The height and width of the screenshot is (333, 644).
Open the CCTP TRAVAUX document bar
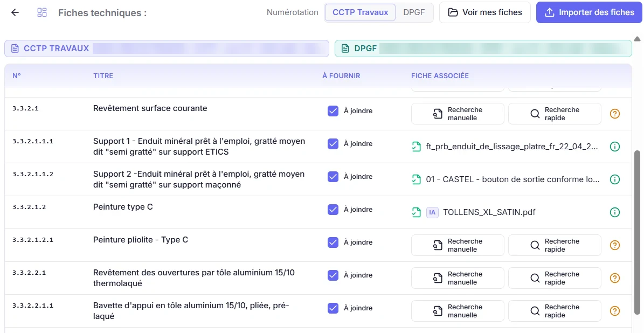167,48
